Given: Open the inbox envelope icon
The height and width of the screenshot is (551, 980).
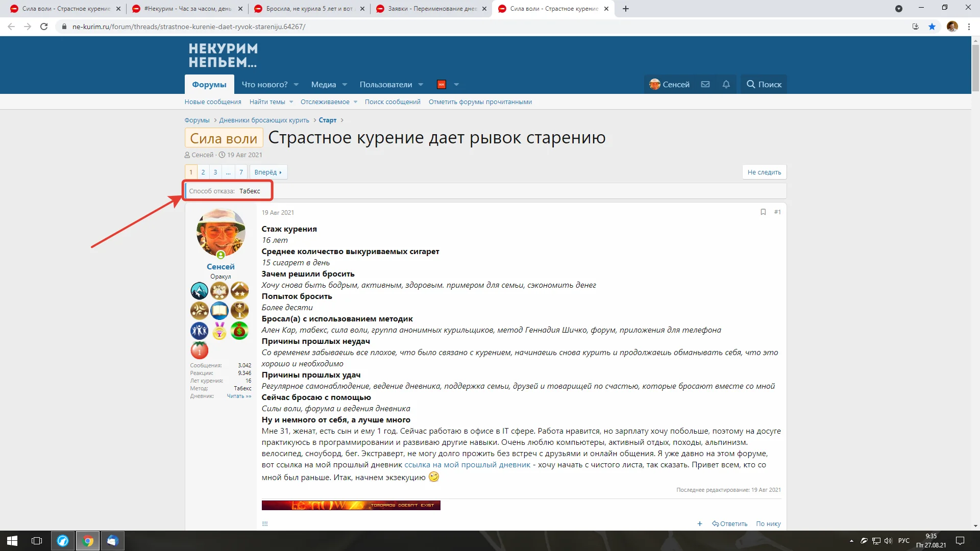Looking at the screenshot, I should [705, 84].
